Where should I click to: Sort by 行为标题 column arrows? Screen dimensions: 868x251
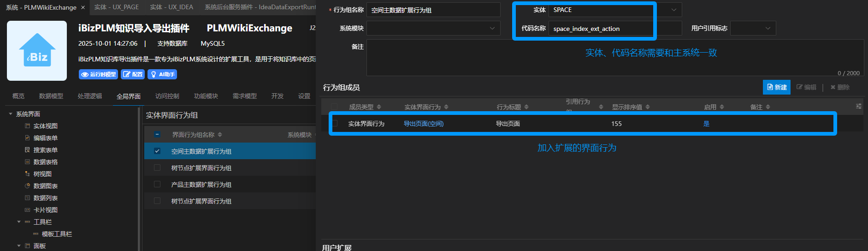526,107
